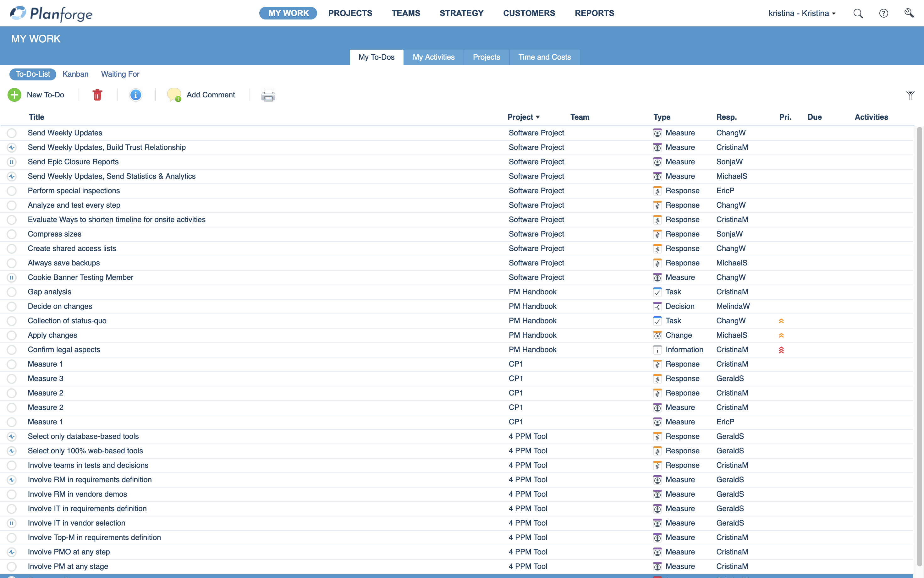
Task: Open the filter funnel icon
Action: [x=910, y=95]
